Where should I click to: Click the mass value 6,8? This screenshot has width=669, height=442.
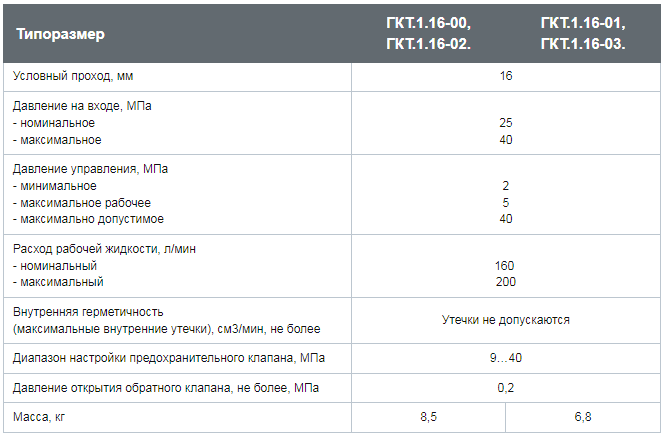click(x=583, y=417)
